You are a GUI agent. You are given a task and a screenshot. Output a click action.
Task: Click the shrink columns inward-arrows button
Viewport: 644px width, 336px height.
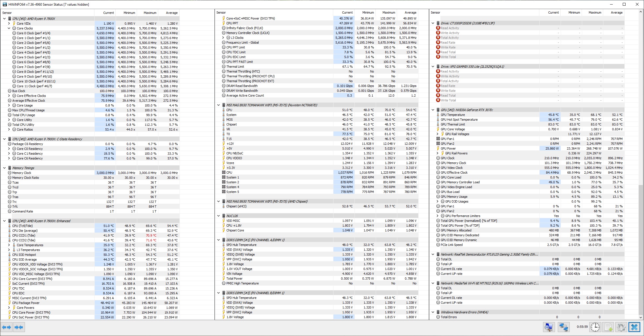coord(18,327)
